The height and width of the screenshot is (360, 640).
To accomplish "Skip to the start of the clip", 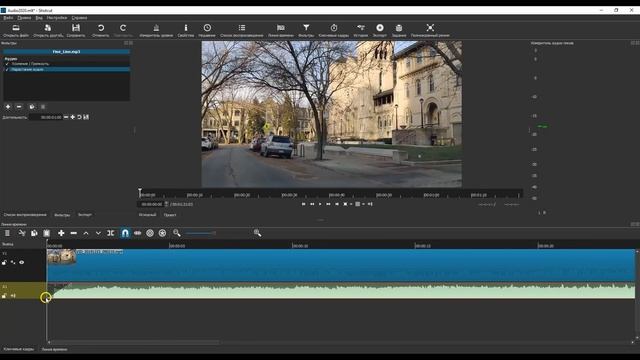I will click(303, 204).
